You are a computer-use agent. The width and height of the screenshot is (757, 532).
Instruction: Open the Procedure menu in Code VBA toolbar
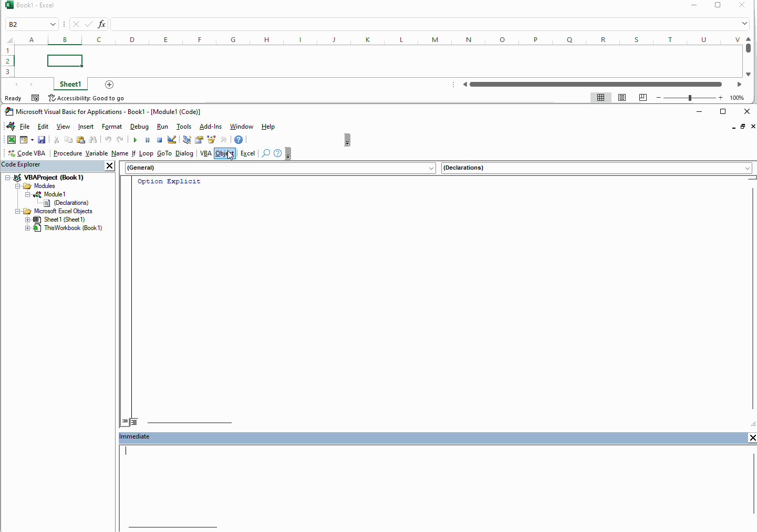[x=68, y=153]
